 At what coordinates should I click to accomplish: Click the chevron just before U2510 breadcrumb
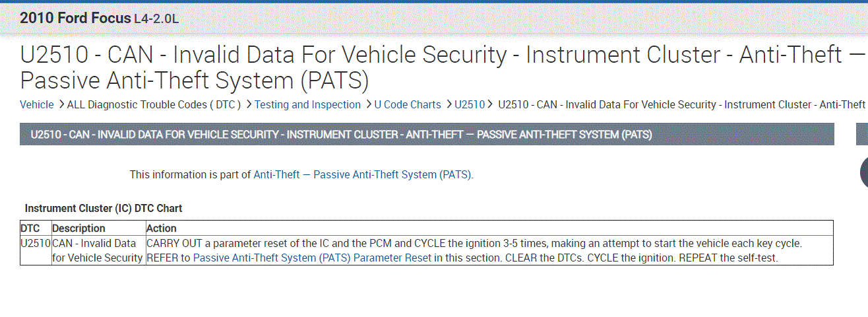[x=448, y=104]
